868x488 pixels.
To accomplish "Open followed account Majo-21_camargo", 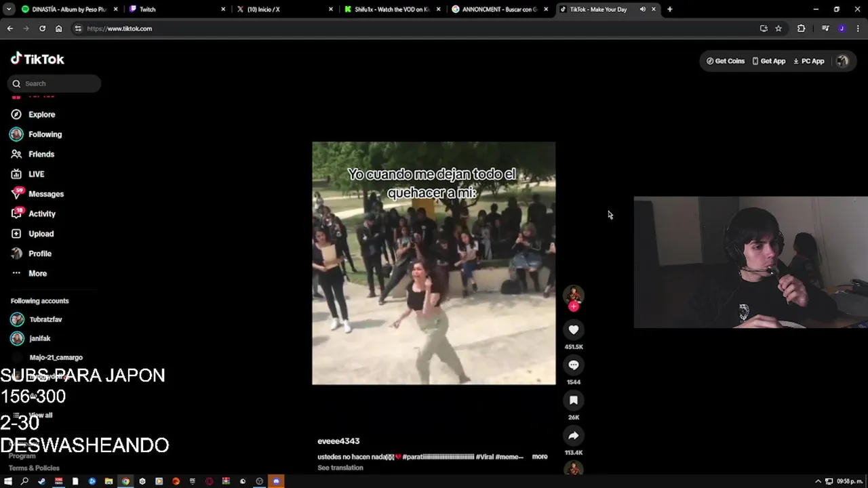I will click(x=56, y=357).
